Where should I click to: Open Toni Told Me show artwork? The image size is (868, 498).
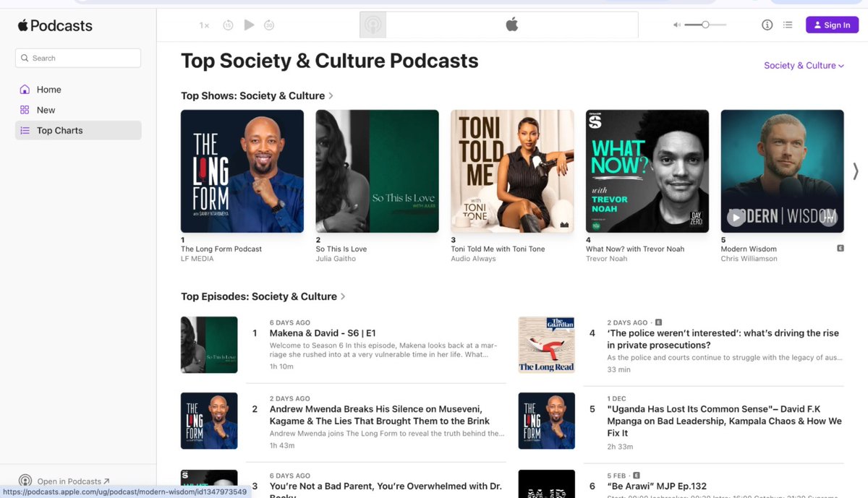[512, 171]
